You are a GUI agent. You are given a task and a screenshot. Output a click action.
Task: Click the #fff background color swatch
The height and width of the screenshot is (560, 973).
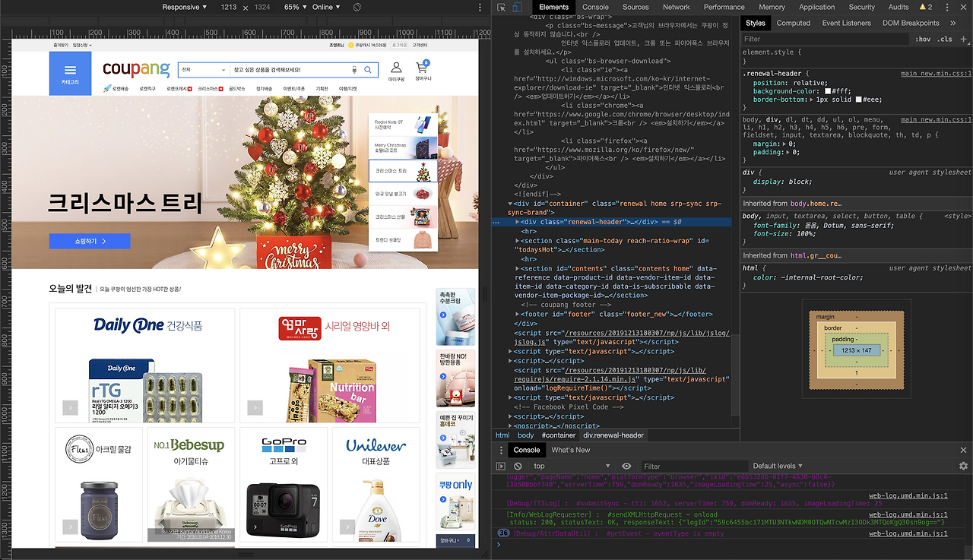coord(828,91)
